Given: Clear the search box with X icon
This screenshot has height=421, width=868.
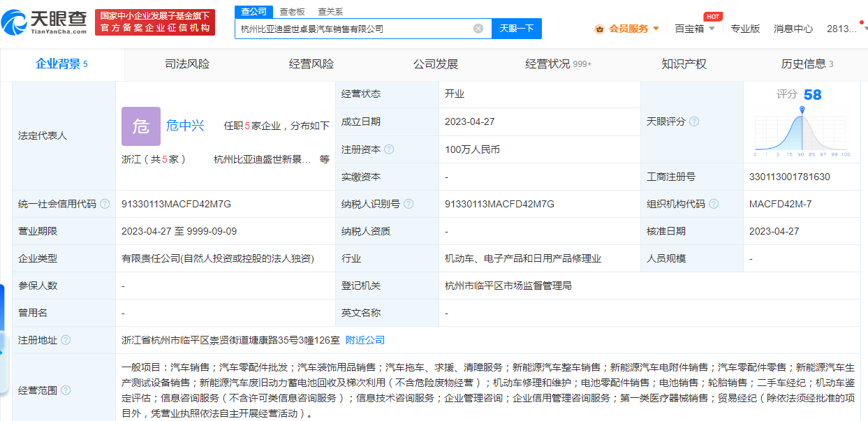Looking at the screenshot, I should pyautogui.click(x=478, y=29).
